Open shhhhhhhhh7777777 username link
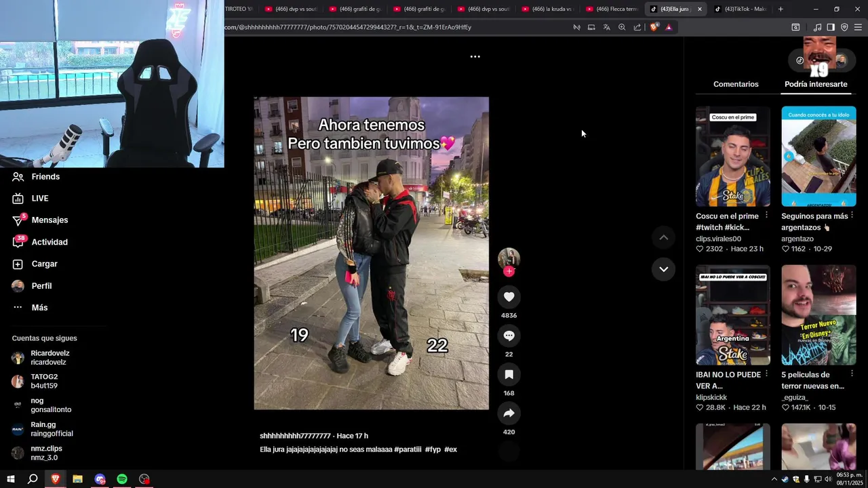Viewport: 868px width, 488px height. 295,436
